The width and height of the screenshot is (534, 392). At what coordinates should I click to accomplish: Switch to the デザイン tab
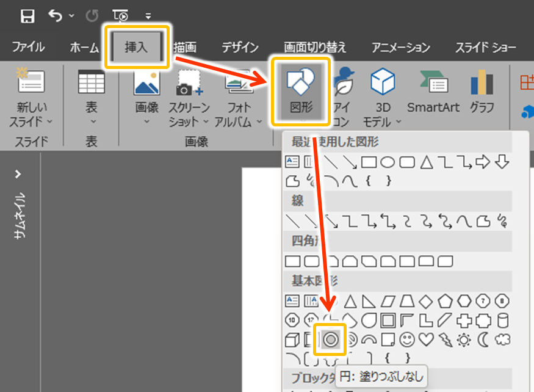240,48
